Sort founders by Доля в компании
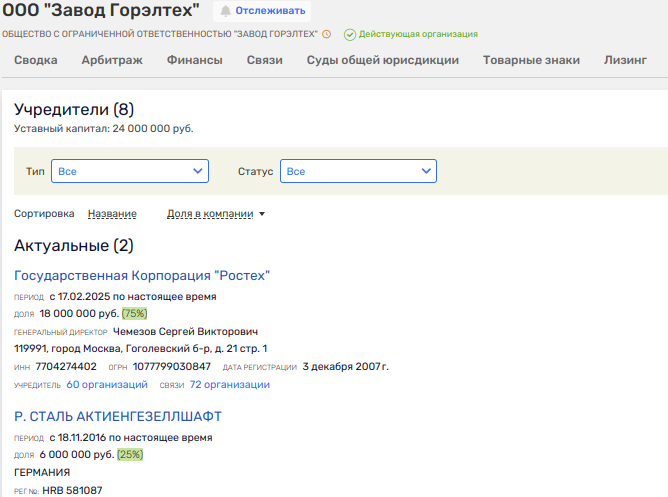 [x=210, y=214]
